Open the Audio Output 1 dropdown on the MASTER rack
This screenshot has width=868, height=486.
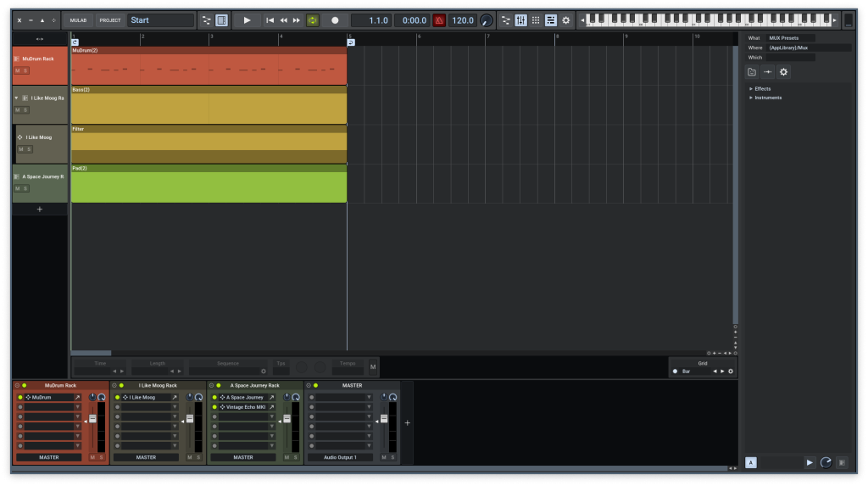click(x=340, y=457)
